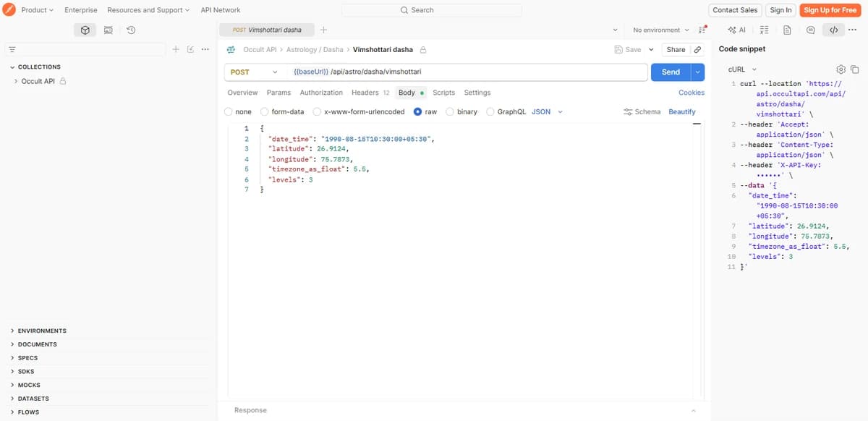Image resolution: width=868 pixels, height=421 pixels.
Task: Switch to the Headers tab
Action: tap(370, 93)
